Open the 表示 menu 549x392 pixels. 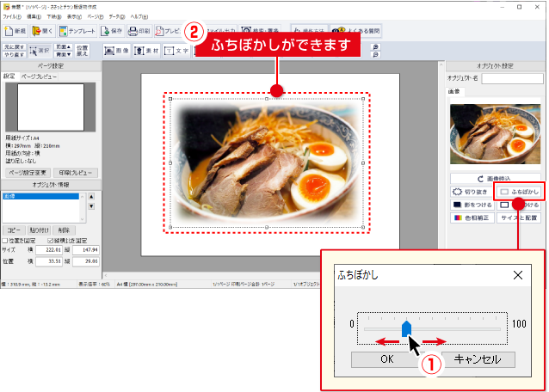74,17
